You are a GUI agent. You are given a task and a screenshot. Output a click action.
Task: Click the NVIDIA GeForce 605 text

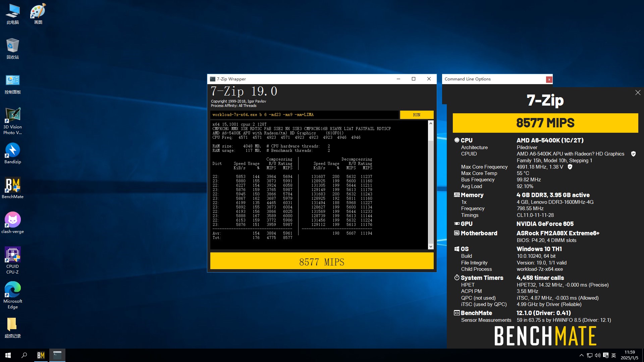pyautogui.click(x=545, y=224)
